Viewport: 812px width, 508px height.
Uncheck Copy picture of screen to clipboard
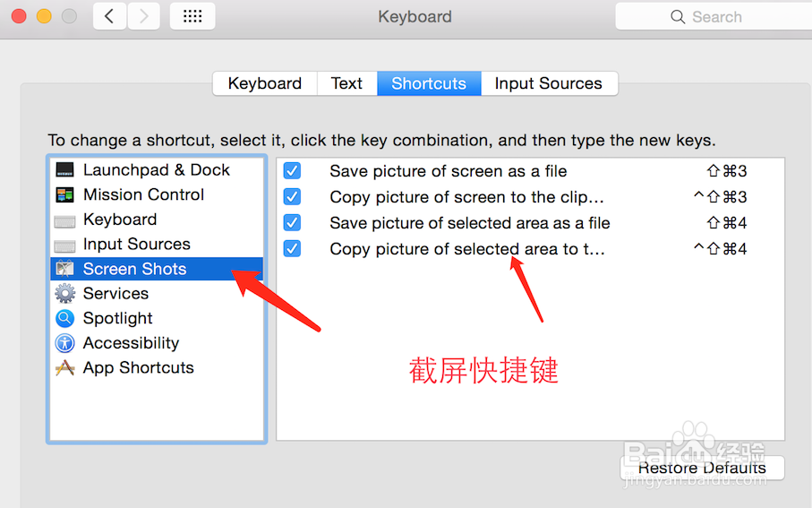(292, 197)
